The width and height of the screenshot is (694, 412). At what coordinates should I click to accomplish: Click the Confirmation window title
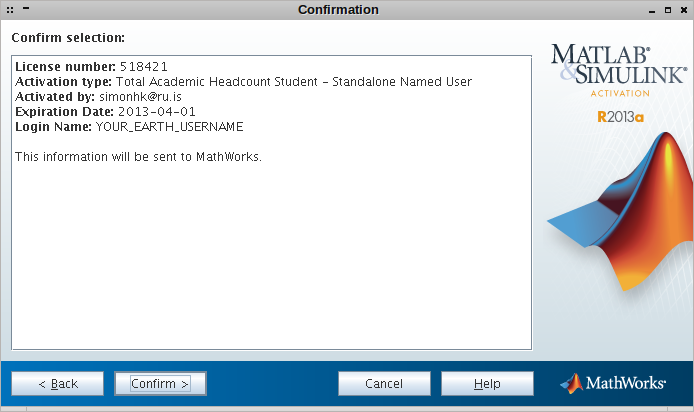click(338, 10)
